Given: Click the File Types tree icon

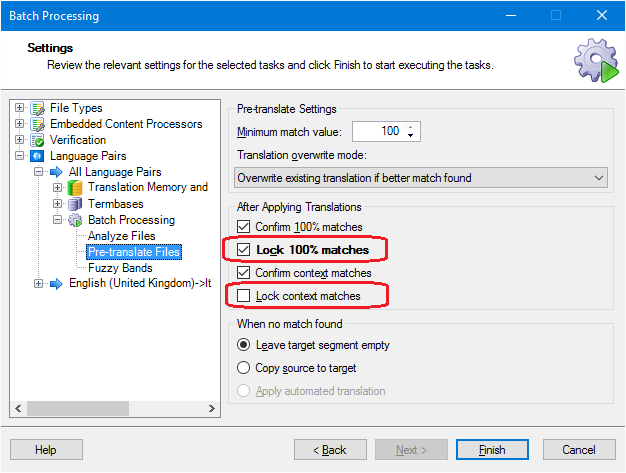Looking at the screenshot, I should point(38,108).
